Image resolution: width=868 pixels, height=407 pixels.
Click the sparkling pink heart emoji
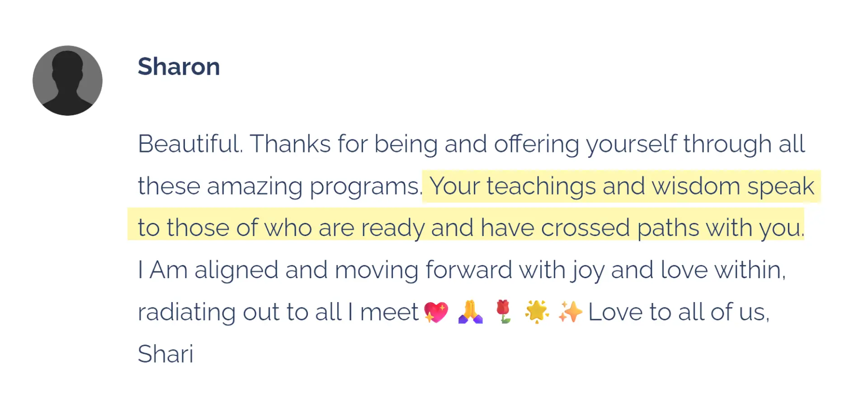436,312
